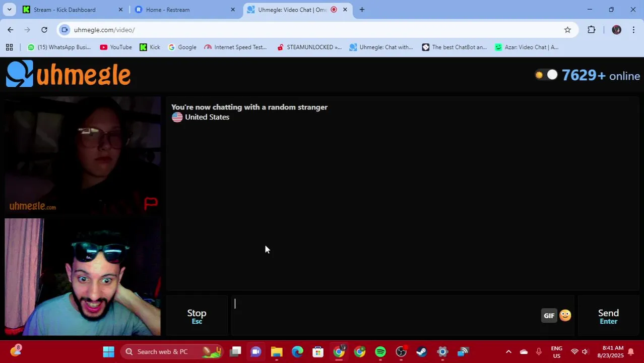
Task: Open the Azar Video Chat bookmark
Action: tap(527, 47)
